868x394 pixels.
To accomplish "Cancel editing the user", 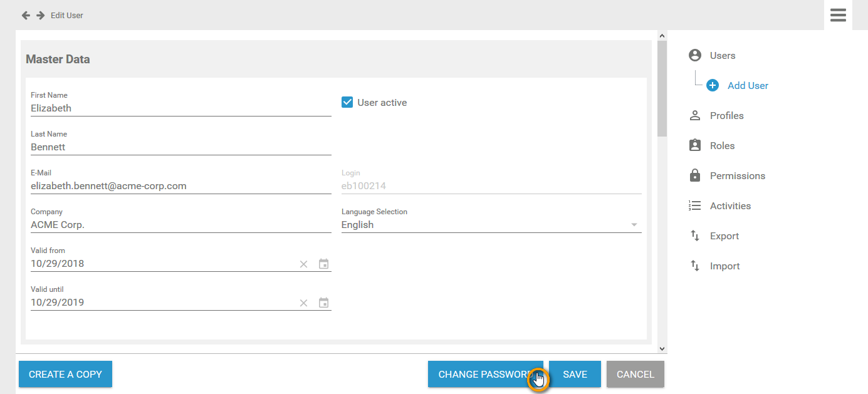I will pos(635,374).
